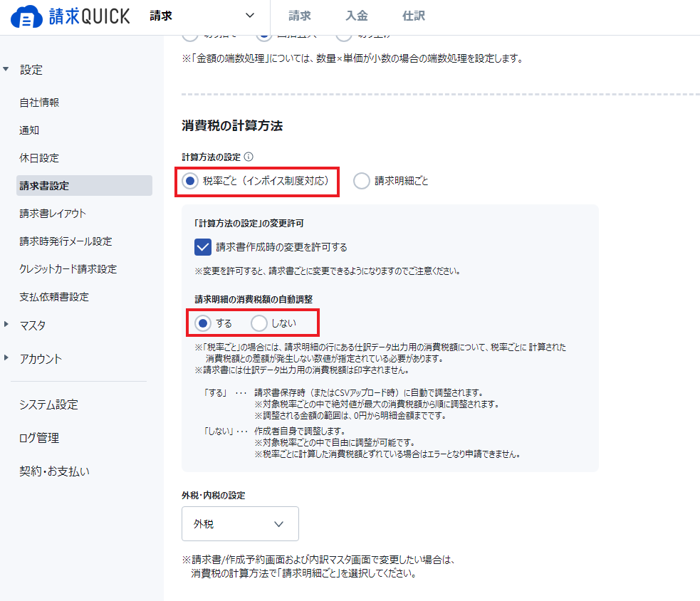The height and width of the screenshot is (601, 700).
Task: Go to 契約・お支払い
Action: [54, 471]
